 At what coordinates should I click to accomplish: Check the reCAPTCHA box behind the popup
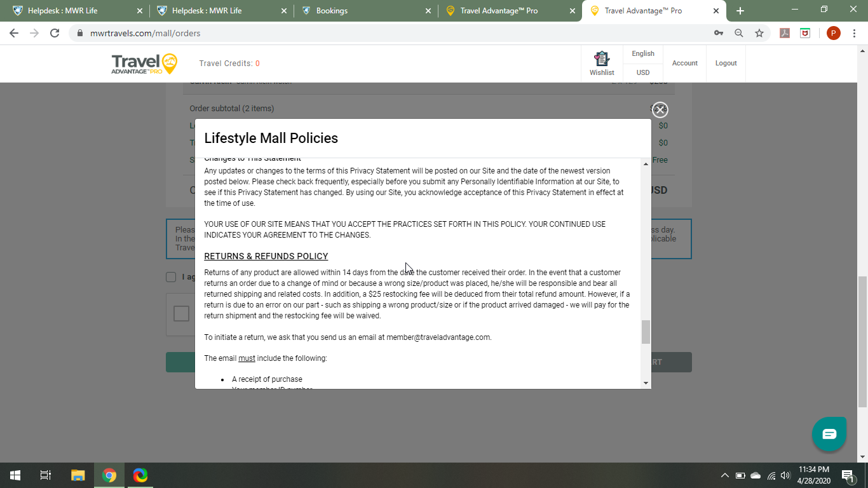(182, 314)
